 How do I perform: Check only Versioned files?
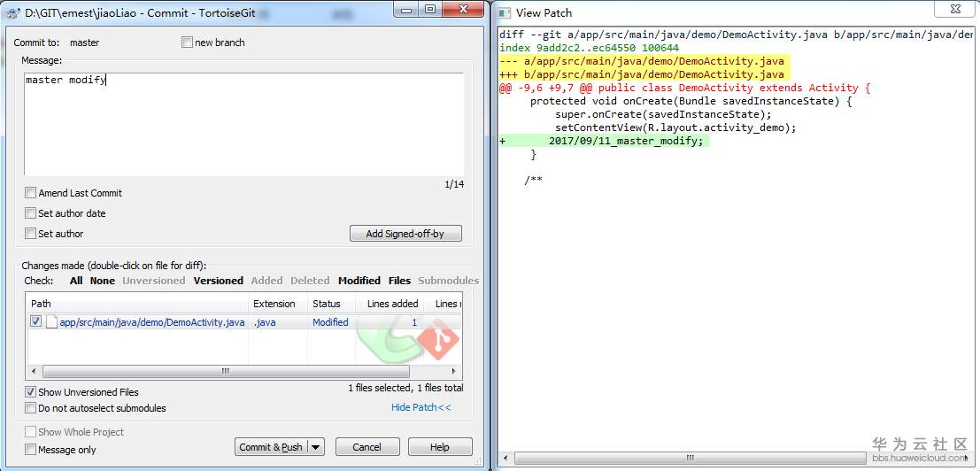coord(218,281)
